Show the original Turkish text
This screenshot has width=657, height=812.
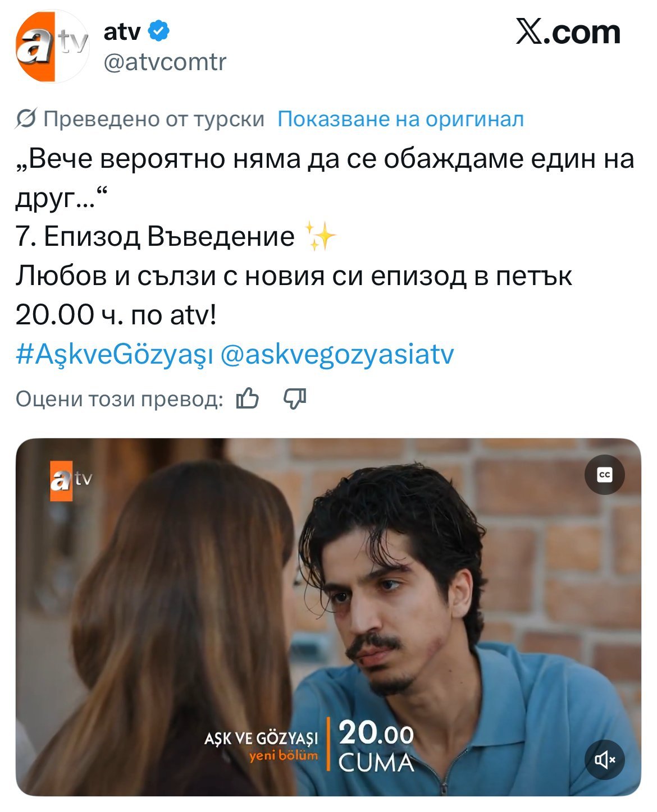(x=400, y=119)
